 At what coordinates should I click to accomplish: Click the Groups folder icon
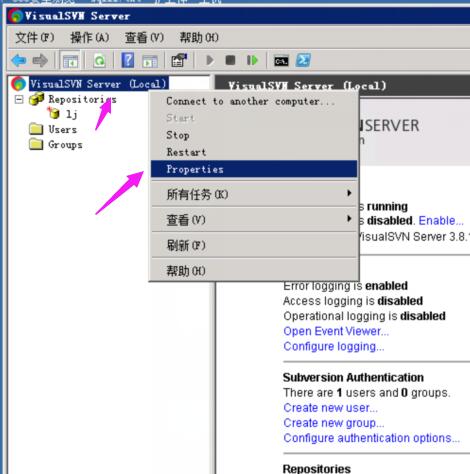tap(36, 145)
